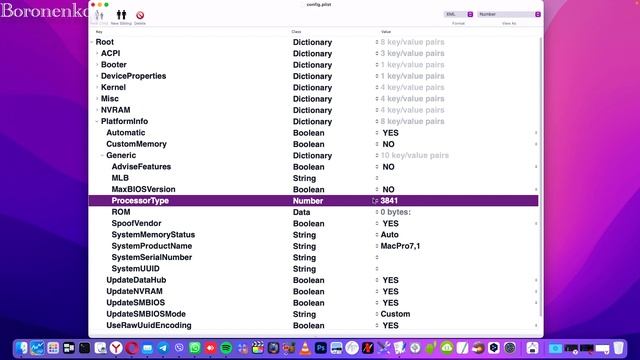640x360 pixels.
Task: Expand the Booter dictionary
Action: pos(97,64)
